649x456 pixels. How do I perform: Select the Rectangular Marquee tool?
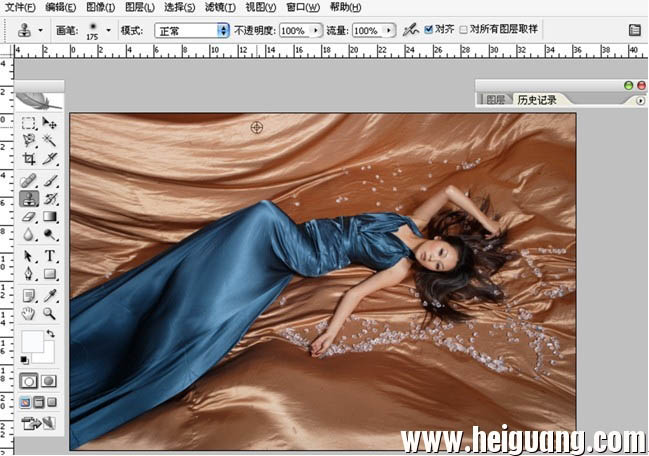[x=29, y=123]
